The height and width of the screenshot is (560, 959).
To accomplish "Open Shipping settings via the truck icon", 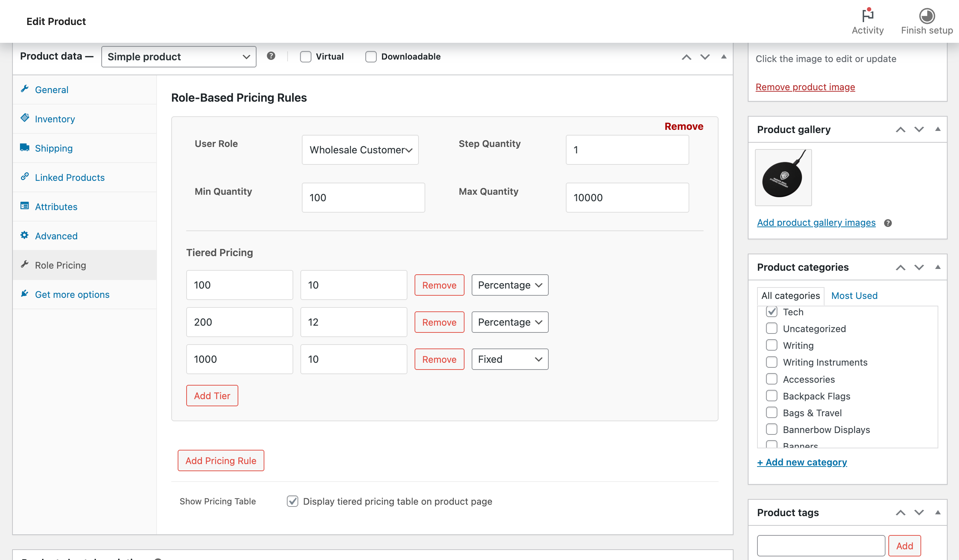I will 25,148.
